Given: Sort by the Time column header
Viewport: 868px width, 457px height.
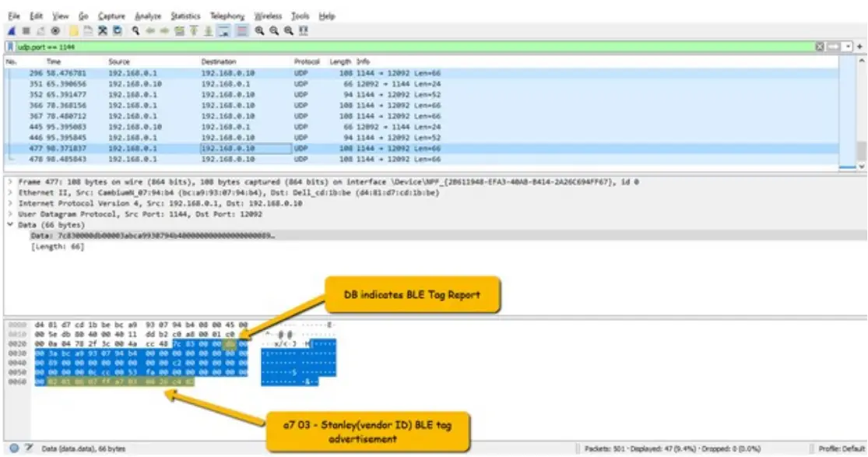Looking at the screenshot, I should click(x=54, y=62).
